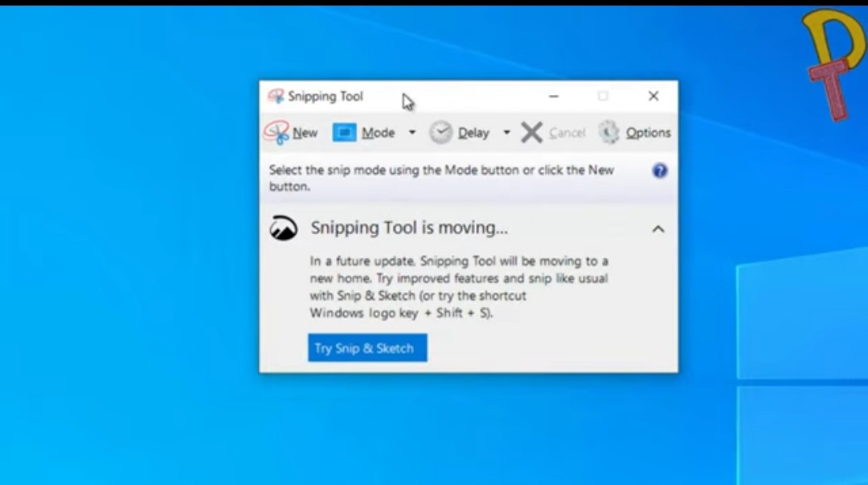Click the blue help question mark icon
Screen dimensions: 868x485
click(659, 171)
